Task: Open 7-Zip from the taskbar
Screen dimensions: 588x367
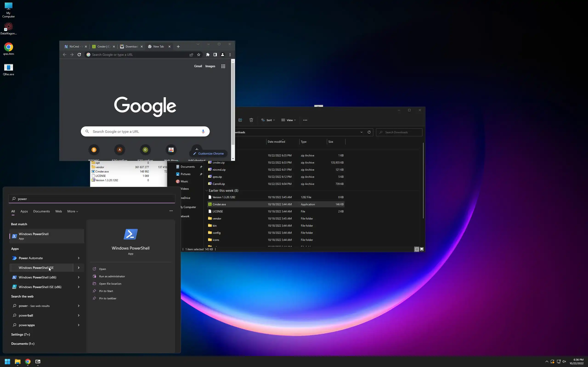Action: (38, 361)
